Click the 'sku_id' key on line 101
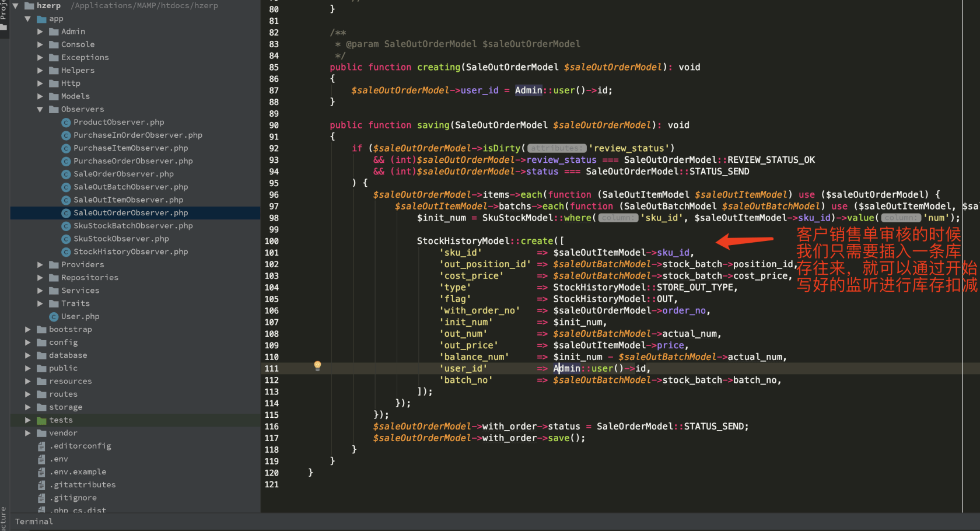The height and width of the screenshot is (531, 980). [x=461, y=253]
